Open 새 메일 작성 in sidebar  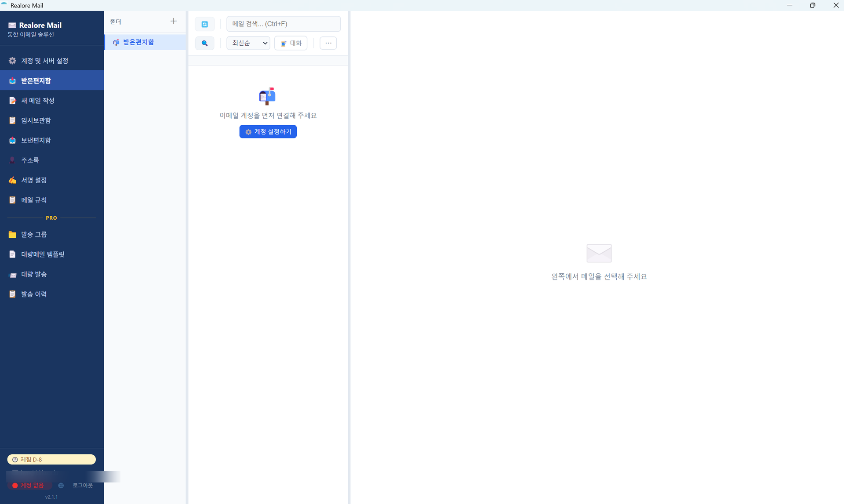[x=52, y=101]
